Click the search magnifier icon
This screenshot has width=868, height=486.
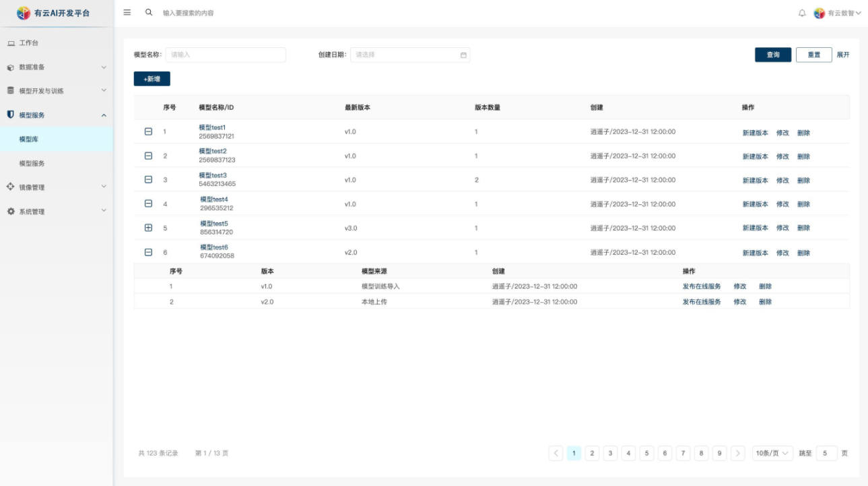(149, 12)
